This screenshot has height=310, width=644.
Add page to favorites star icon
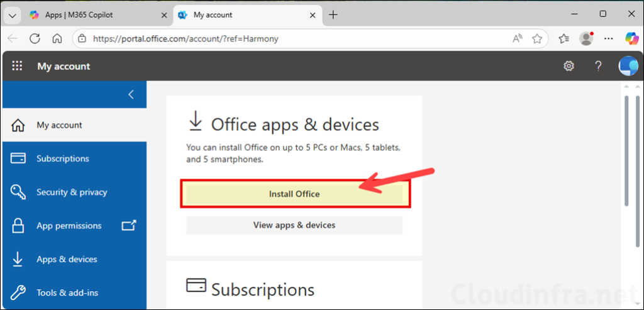pyautogui.click(x=537, y=38)
